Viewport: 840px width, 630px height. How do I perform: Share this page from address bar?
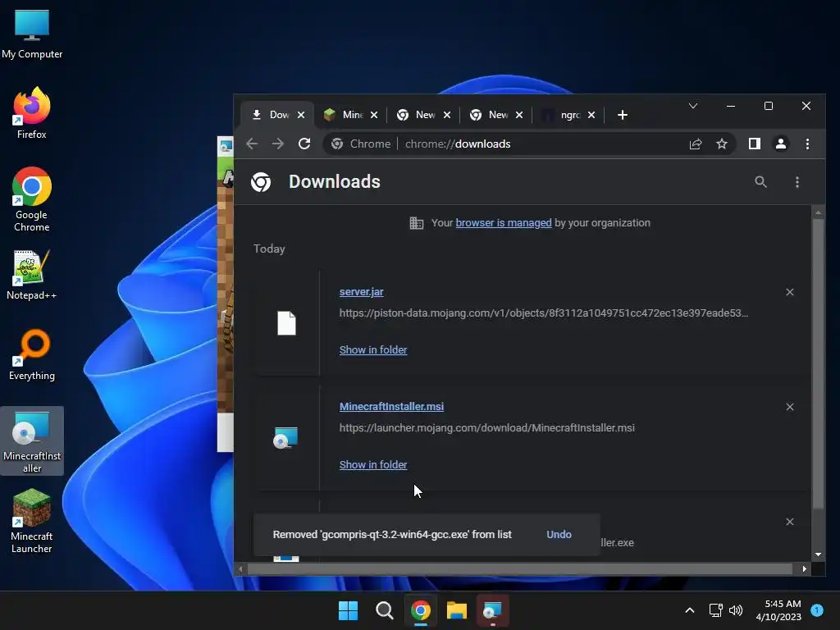pyautogui.click(x=696, y=144)
